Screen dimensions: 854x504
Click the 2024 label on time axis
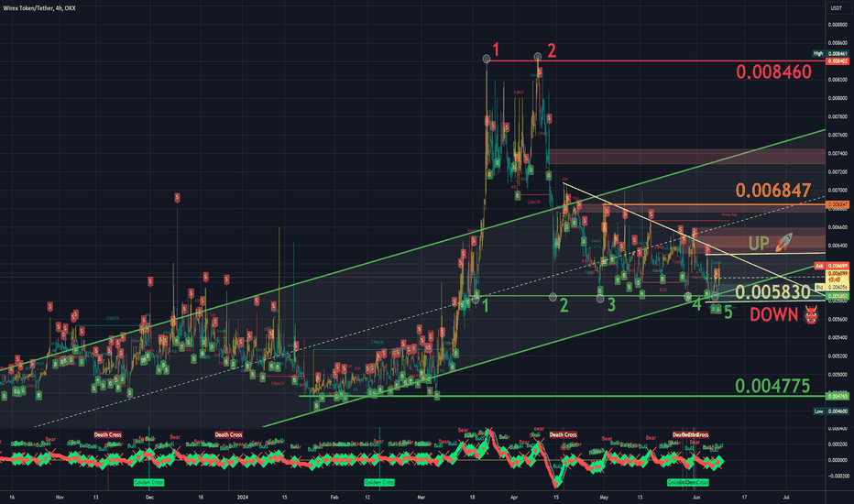click(x=243, y=497)
